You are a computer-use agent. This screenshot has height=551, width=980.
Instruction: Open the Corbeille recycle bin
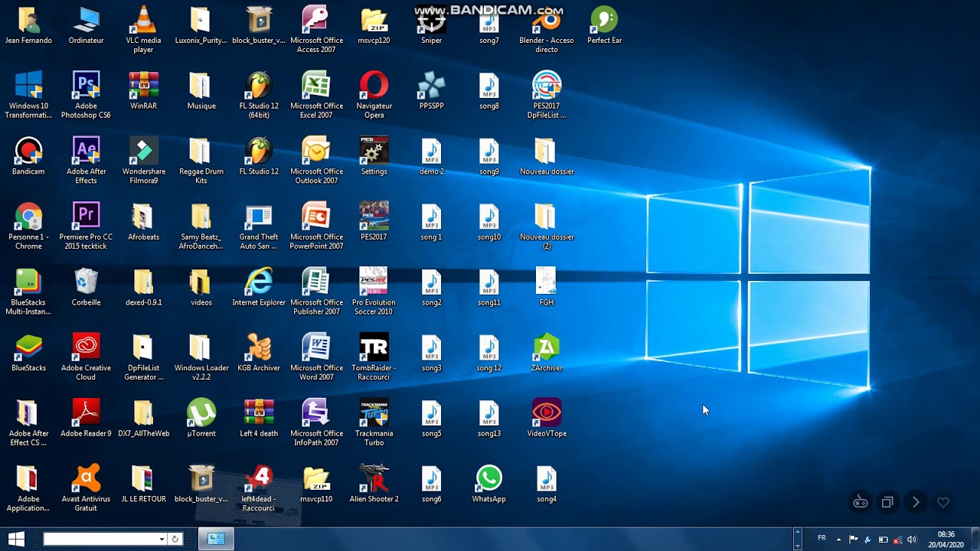click(x=86, y=287)
